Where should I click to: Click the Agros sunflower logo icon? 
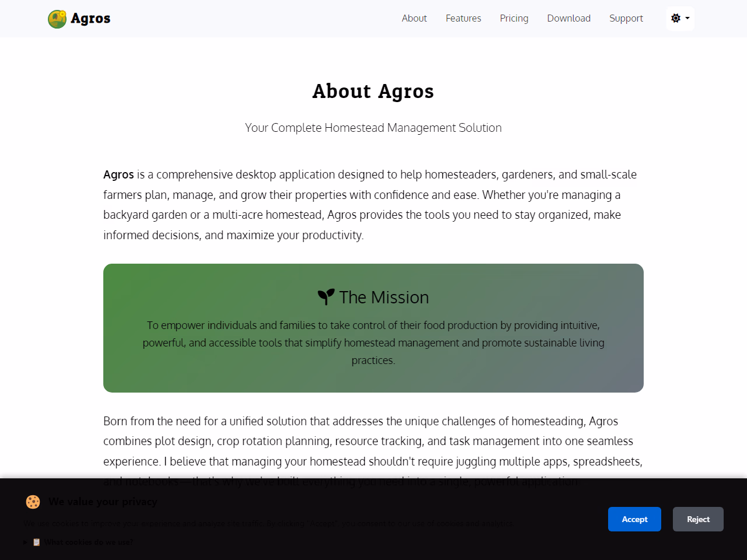[57, 19]
